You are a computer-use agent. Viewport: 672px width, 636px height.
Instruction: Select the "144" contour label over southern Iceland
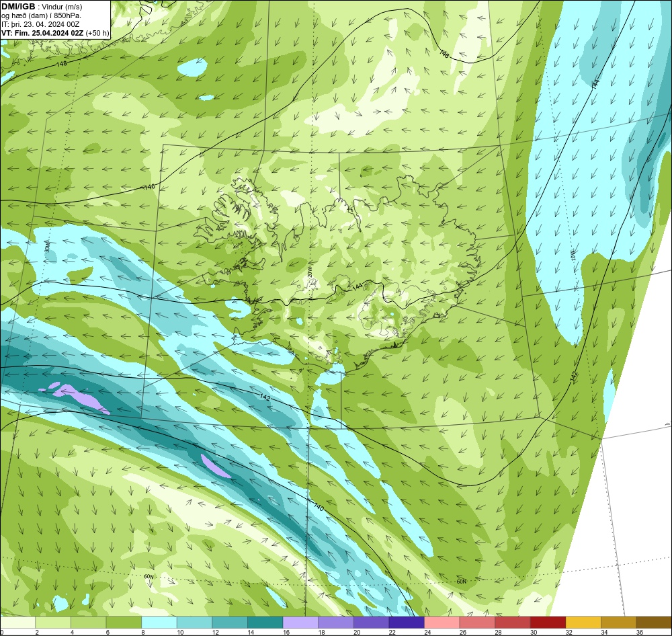pos(358,287)
